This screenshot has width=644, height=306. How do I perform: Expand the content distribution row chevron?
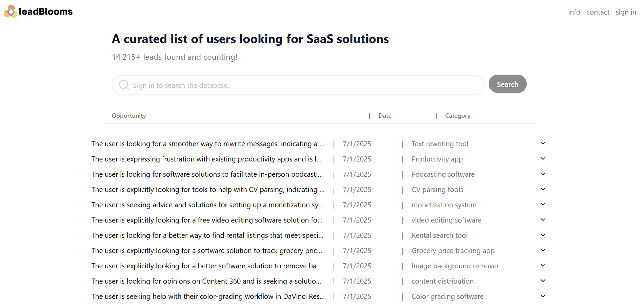[x=543, y=281]
